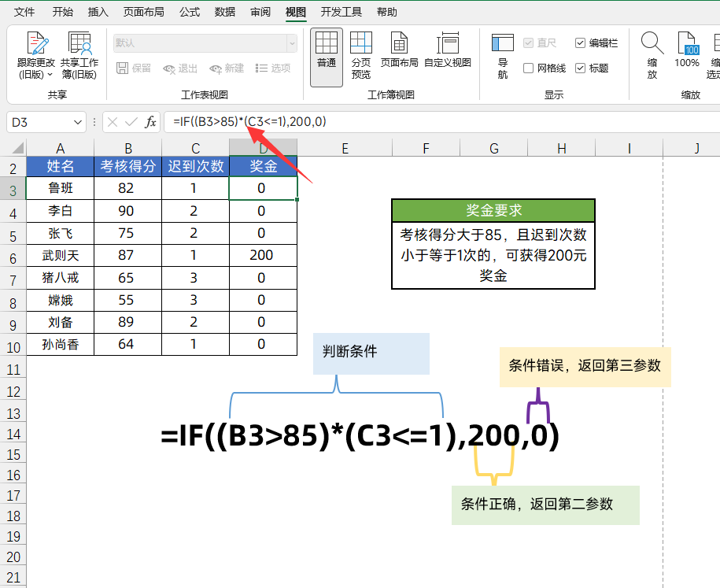Uncheck the 标题 headings checkbox

click(581, 68)
